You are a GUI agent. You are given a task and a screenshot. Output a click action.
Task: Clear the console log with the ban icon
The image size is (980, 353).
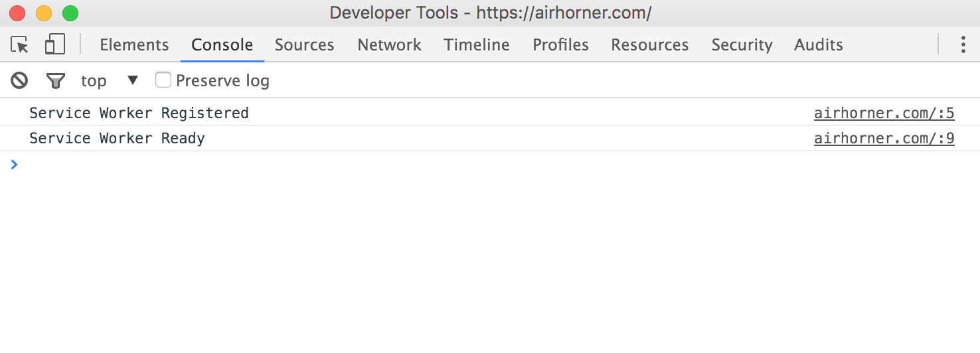19,81
